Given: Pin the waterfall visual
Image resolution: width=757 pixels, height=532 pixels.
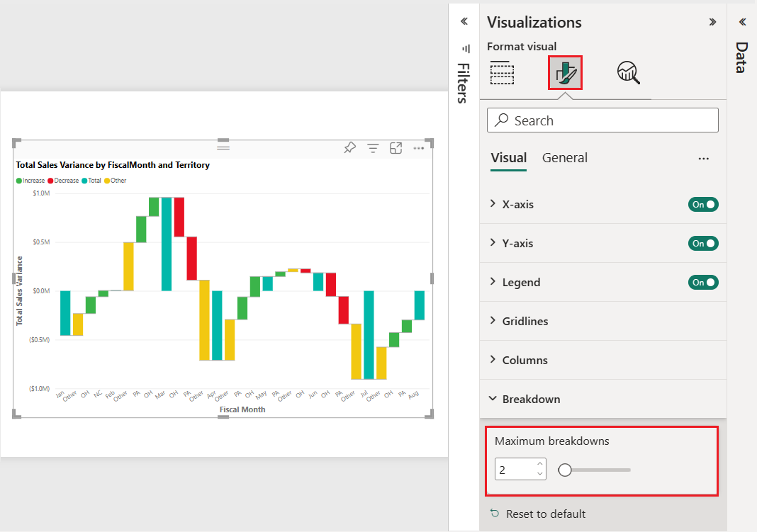Looking at the screenshot, I should point(349,147).
